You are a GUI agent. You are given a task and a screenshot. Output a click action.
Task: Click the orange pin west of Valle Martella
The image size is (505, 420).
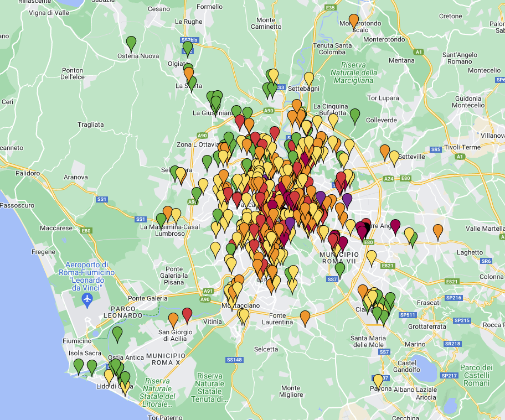pyautogui.click(x=438, y=231)
